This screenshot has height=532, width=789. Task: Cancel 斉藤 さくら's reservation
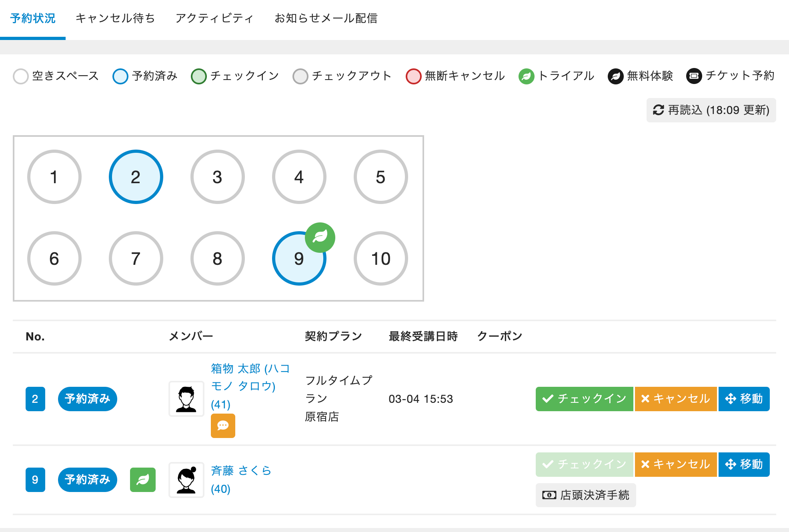point(675,464)
